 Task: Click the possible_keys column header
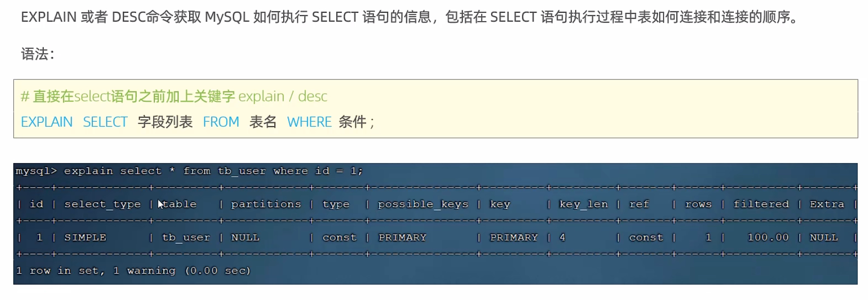point(423,204)
